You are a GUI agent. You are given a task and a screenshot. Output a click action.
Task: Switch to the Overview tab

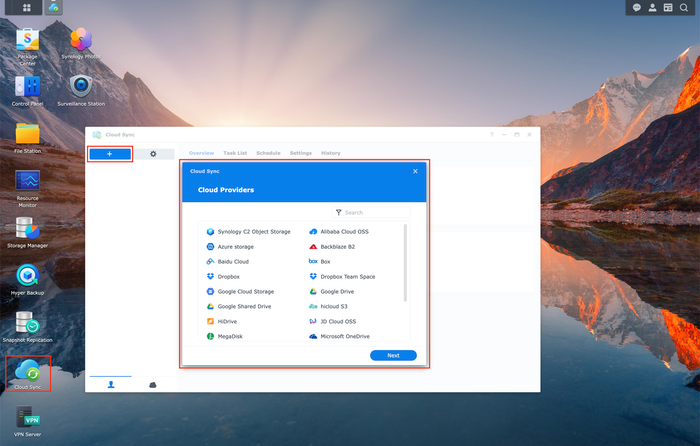pyautogui.click(x=201, y=153)
